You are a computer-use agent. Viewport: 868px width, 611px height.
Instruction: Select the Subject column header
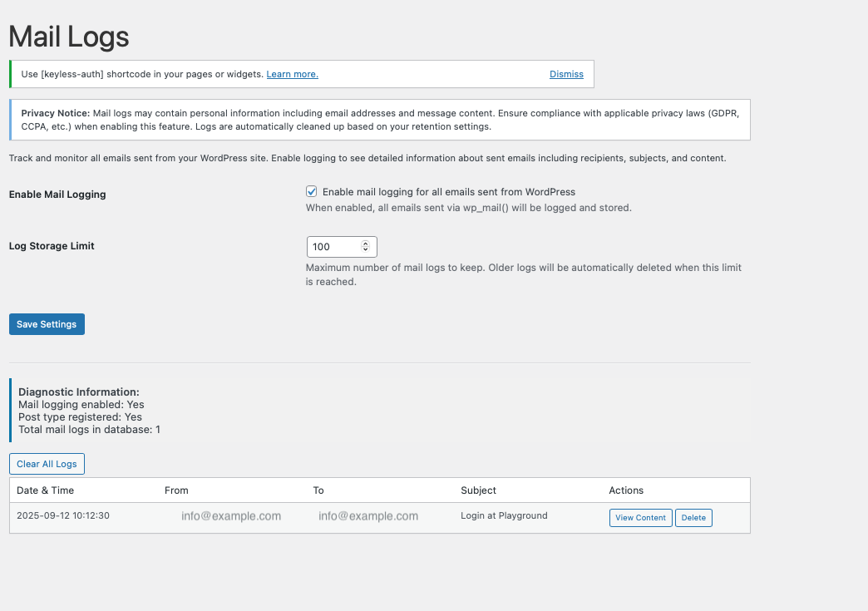click(478, 490)
